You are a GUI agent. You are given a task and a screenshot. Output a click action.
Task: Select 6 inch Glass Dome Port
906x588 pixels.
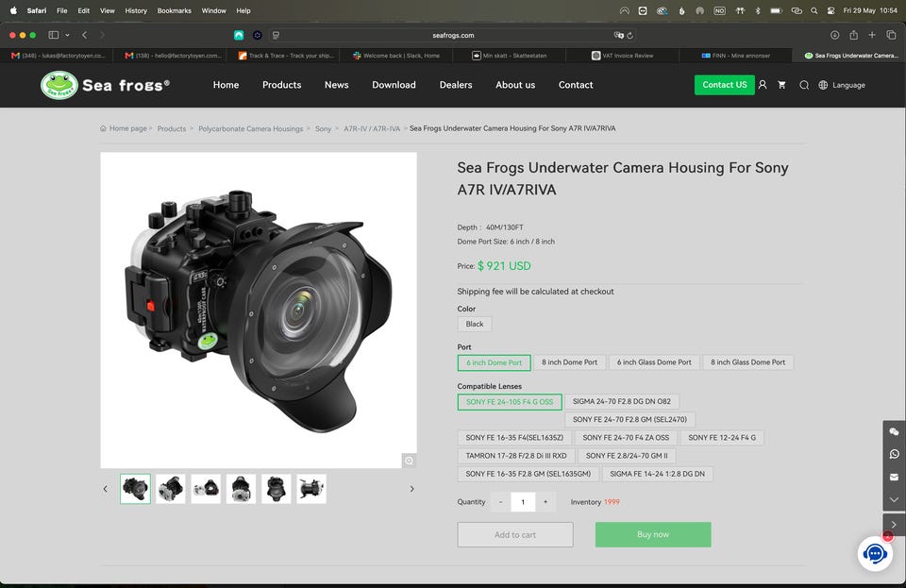[x=654, y=362]
